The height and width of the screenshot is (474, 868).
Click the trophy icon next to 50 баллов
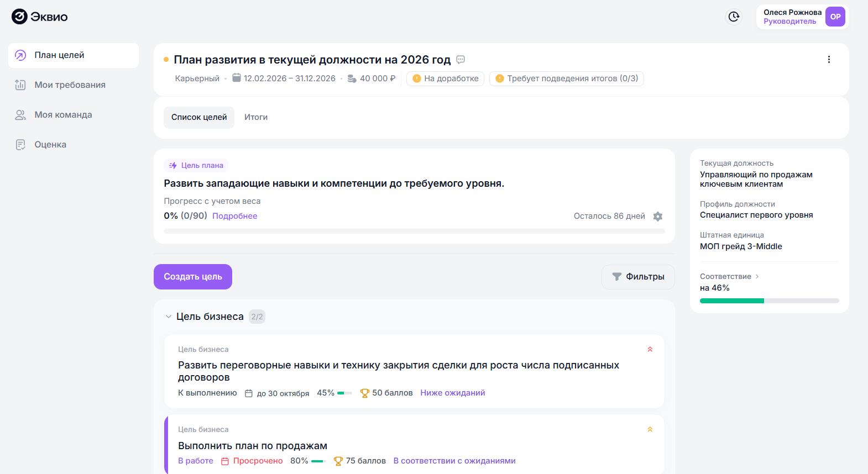[x=364, y=393]
